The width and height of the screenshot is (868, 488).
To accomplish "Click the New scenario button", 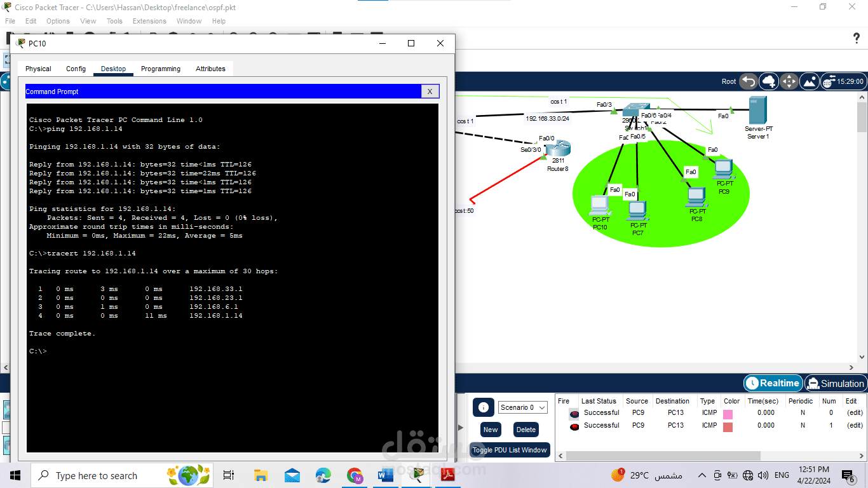I will (491, 430).
